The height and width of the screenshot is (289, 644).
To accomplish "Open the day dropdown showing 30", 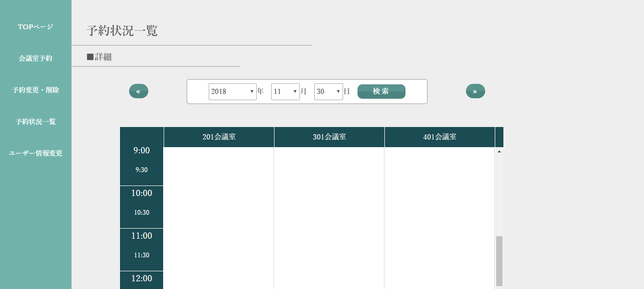I will 328,92.
